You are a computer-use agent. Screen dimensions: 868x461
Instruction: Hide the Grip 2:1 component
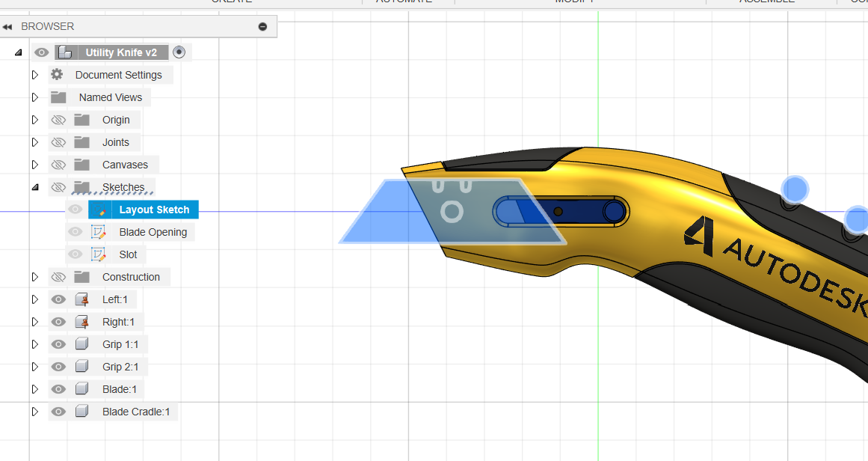(x=58, y=367)
